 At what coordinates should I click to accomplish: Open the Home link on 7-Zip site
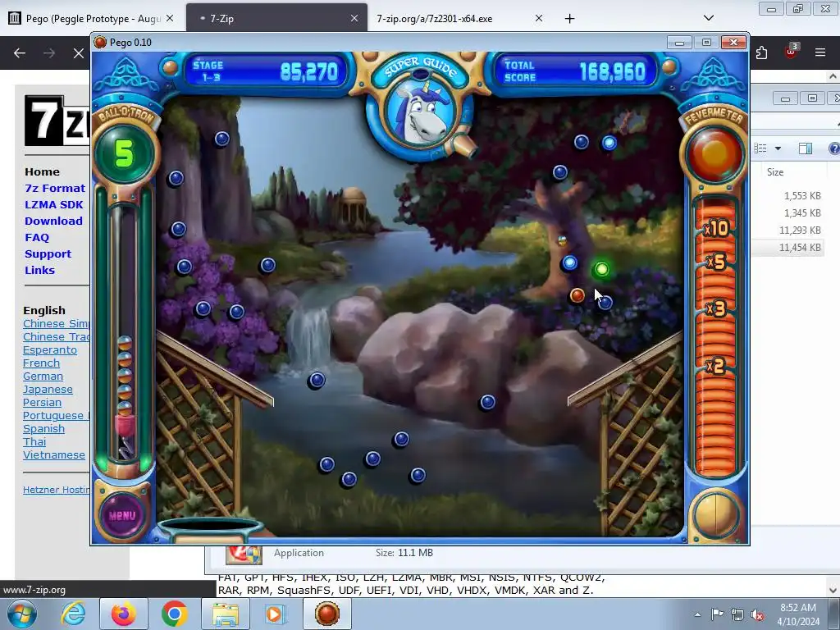click(42, 172)
